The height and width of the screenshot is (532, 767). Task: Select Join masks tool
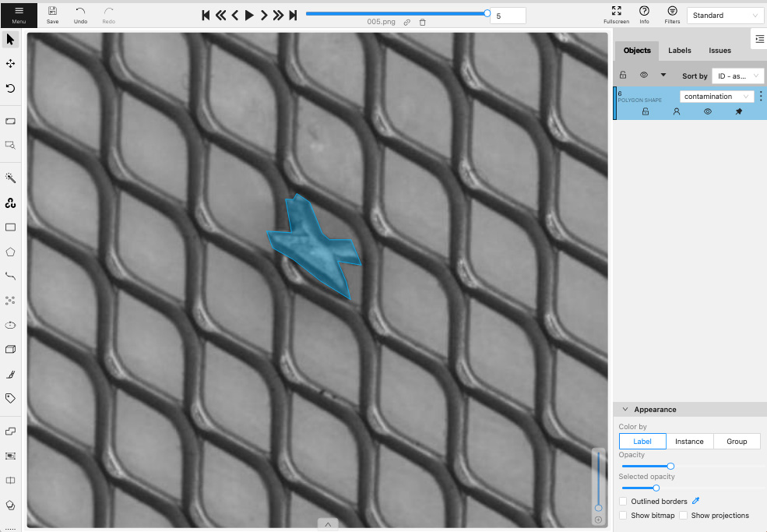(10, 505)
